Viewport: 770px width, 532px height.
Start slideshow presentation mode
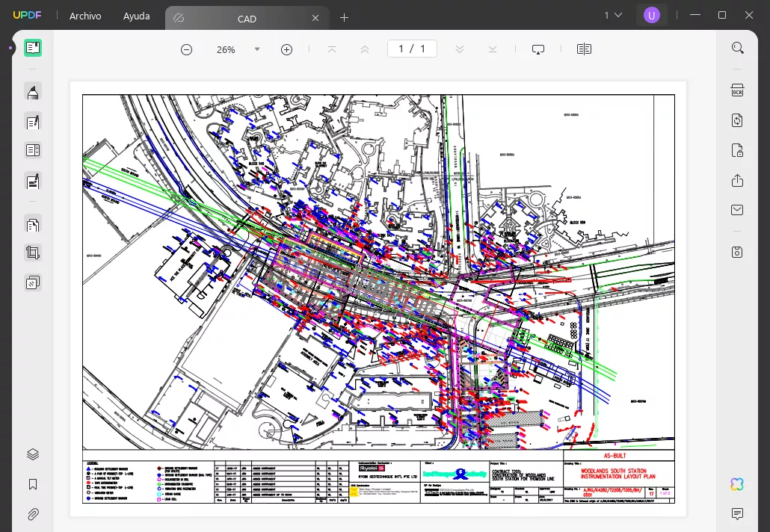538,49
